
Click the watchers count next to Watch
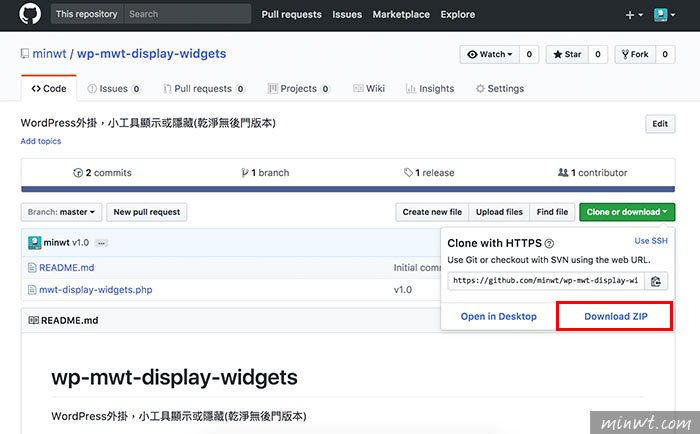tap(529, 54)
